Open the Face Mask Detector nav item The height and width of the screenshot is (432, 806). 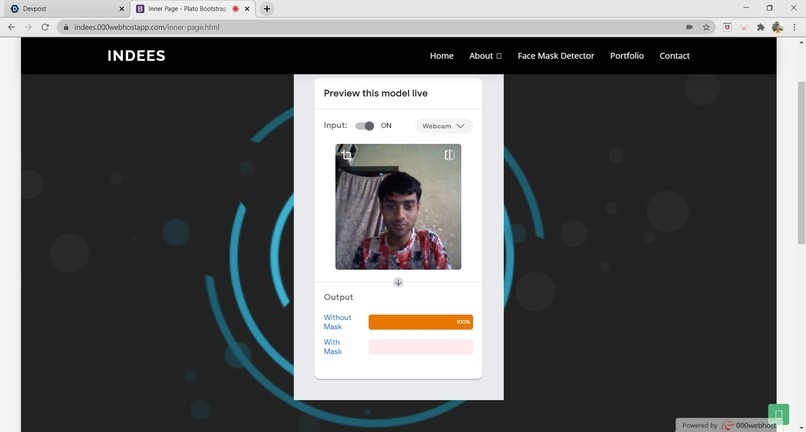556,56
